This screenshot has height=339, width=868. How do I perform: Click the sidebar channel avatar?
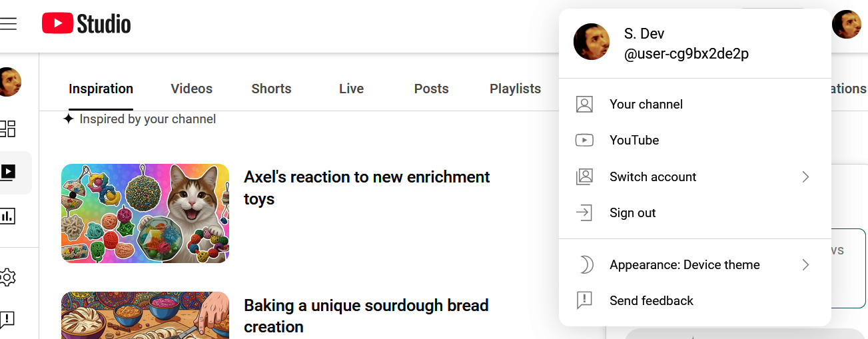[x=10, y=82]
